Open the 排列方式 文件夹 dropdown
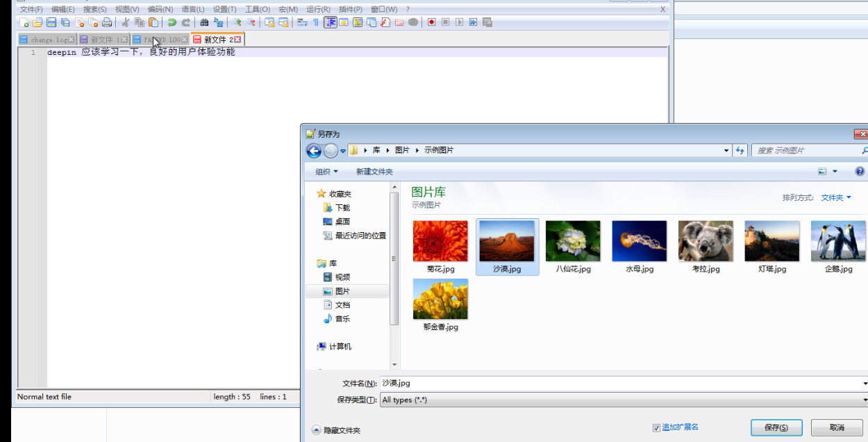 (x=836, y=197)
